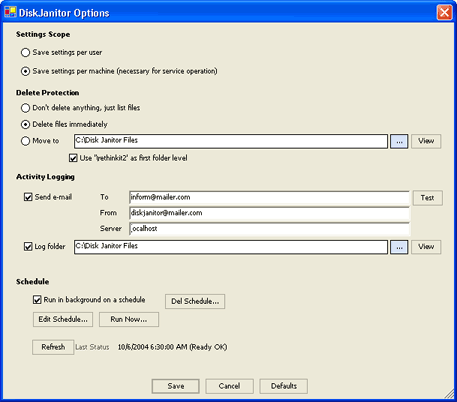
Task: Click the Move to folder path field
Action: (231, 141)
